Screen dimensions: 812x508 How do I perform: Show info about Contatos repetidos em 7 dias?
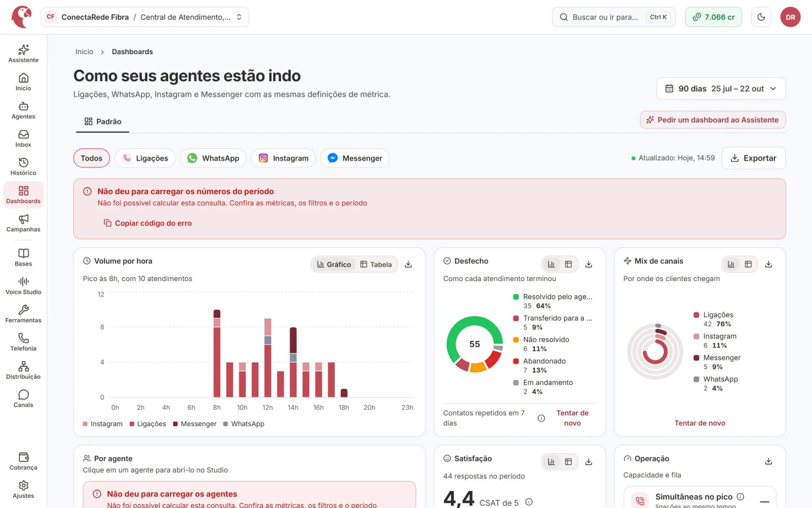point(541,418)
